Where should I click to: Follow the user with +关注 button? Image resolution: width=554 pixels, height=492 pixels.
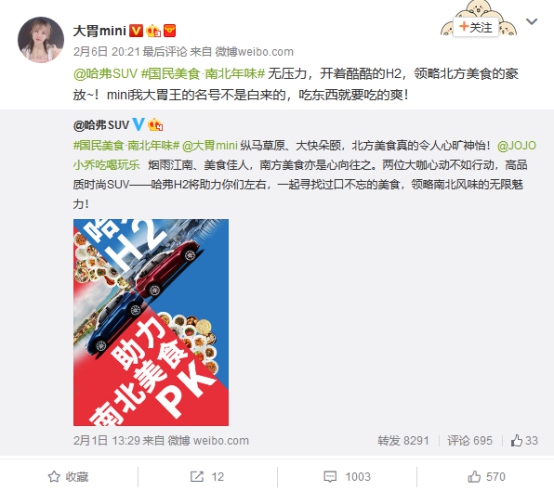tap(476, 27)
